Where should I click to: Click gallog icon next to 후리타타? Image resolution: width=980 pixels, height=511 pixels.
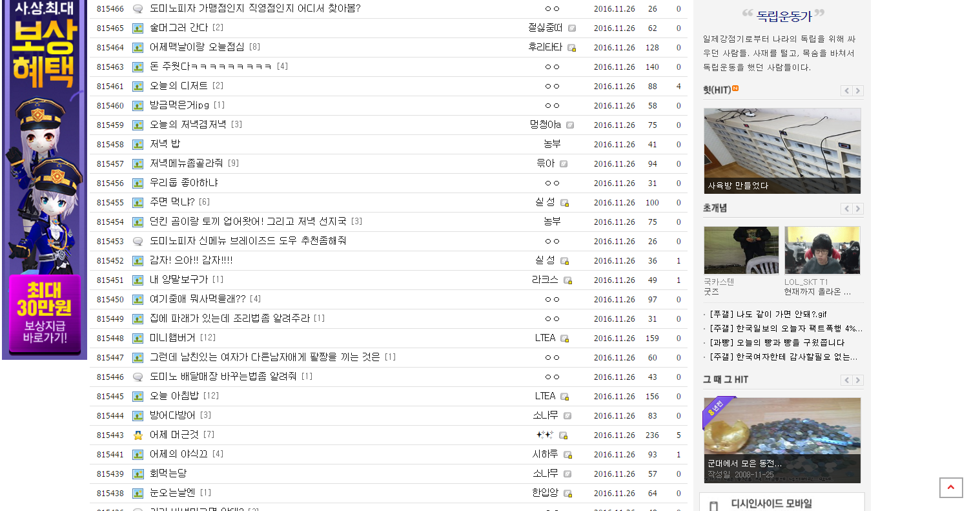pyautogui.click(x=571, y=48)
